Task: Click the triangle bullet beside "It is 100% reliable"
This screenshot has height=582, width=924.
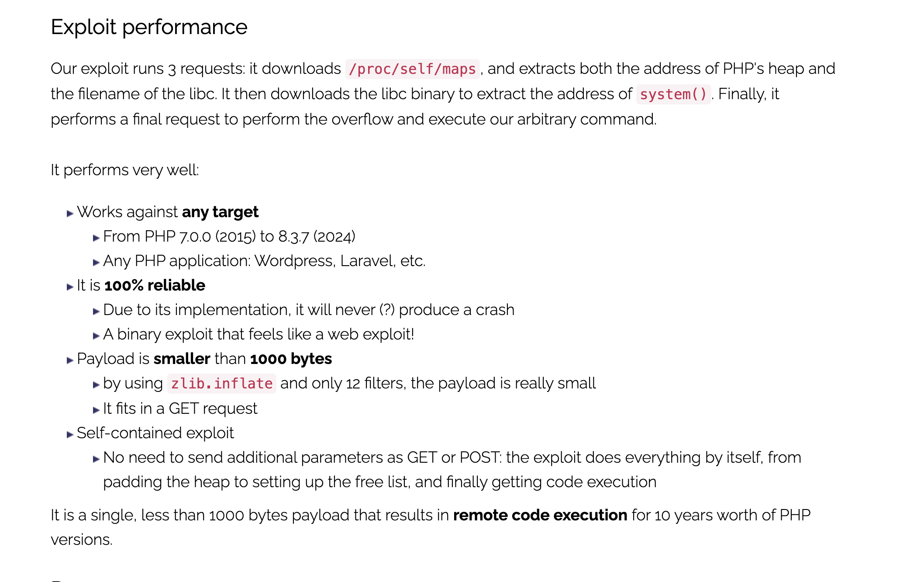Action: [69, 287]
